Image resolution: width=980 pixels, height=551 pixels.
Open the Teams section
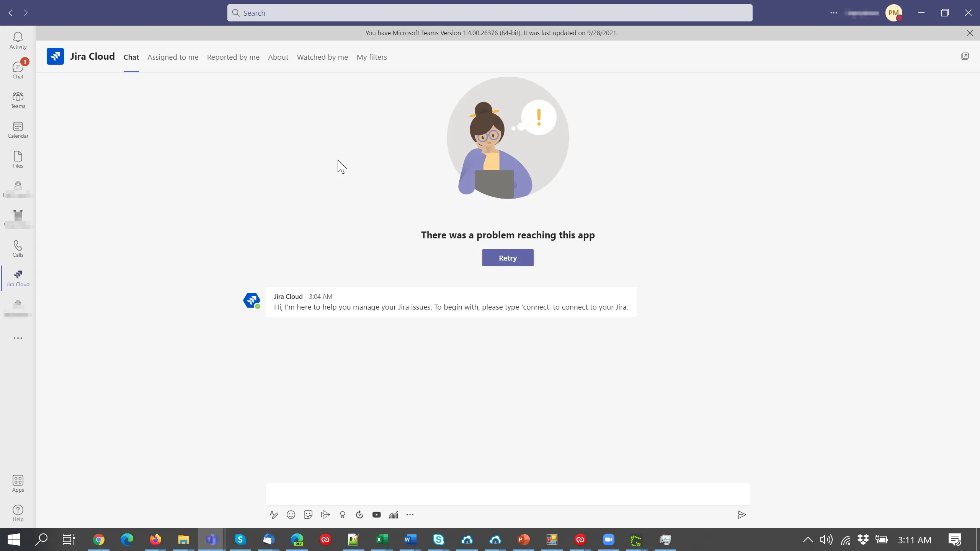18,100
